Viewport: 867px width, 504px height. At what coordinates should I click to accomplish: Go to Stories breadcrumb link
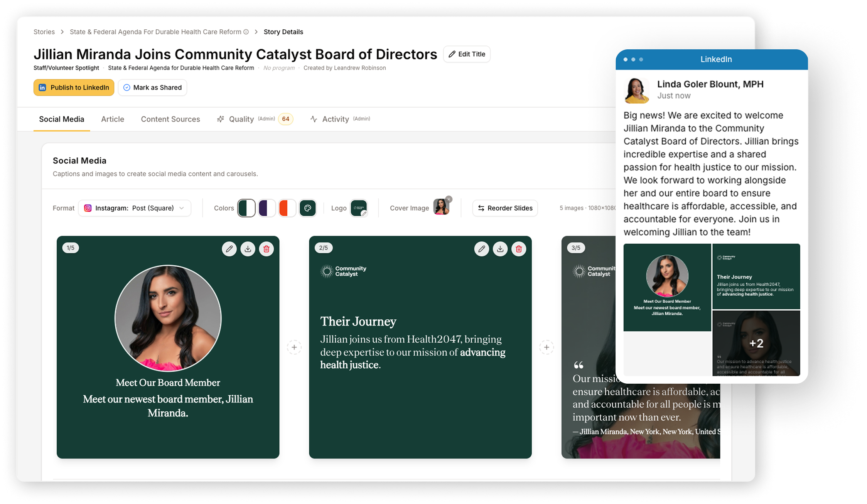(x=44, y=32)
